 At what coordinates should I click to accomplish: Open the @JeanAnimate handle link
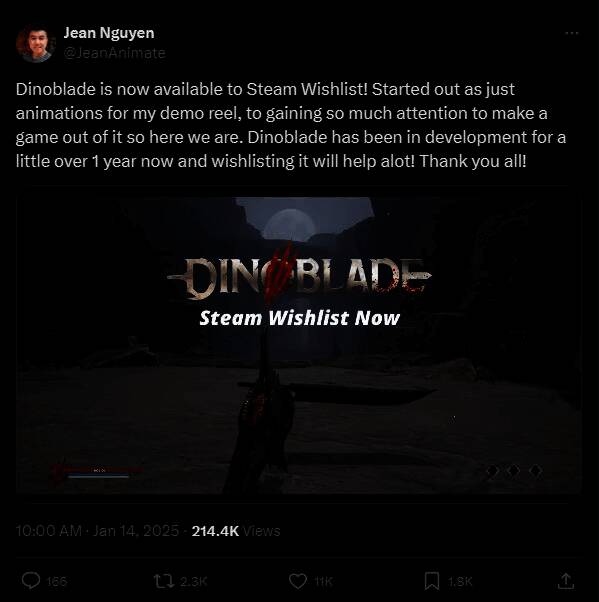(x=114, y=53)
